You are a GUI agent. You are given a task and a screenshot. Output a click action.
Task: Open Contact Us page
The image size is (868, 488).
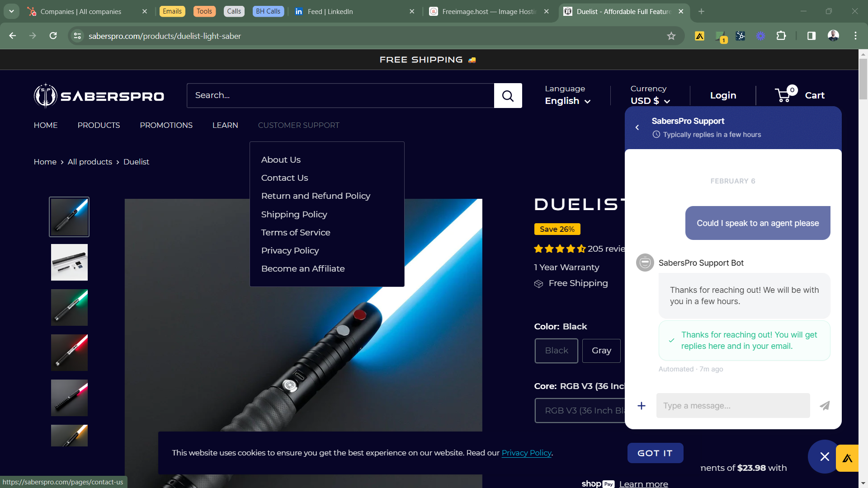284,178
